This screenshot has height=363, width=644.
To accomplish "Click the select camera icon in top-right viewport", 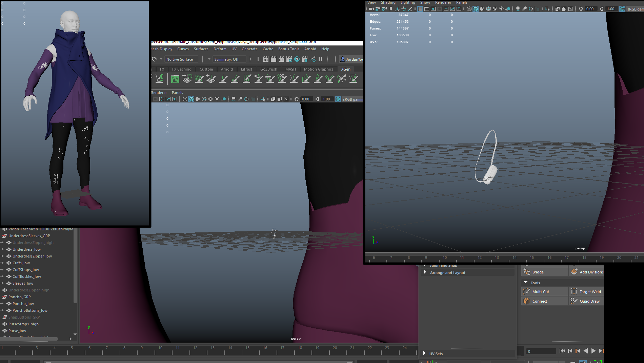I will [371, 9].
